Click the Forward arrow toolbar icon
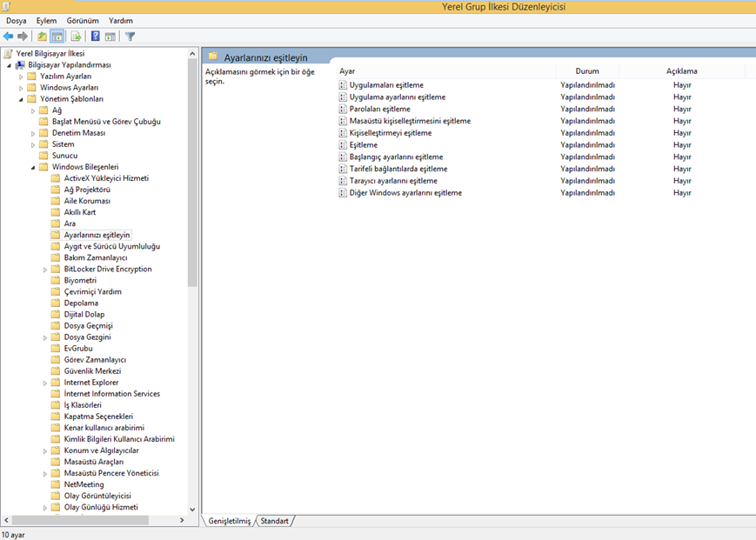Viewport: 756px width, 540px height. (22, 37)
